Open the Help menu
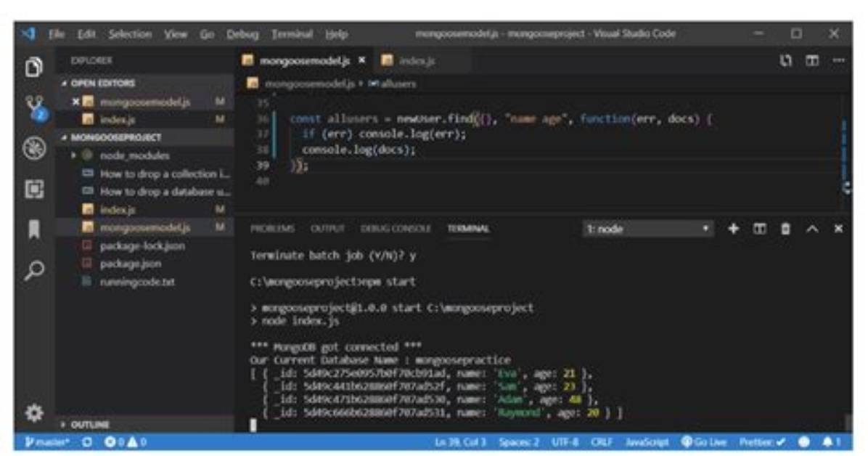 337,34
